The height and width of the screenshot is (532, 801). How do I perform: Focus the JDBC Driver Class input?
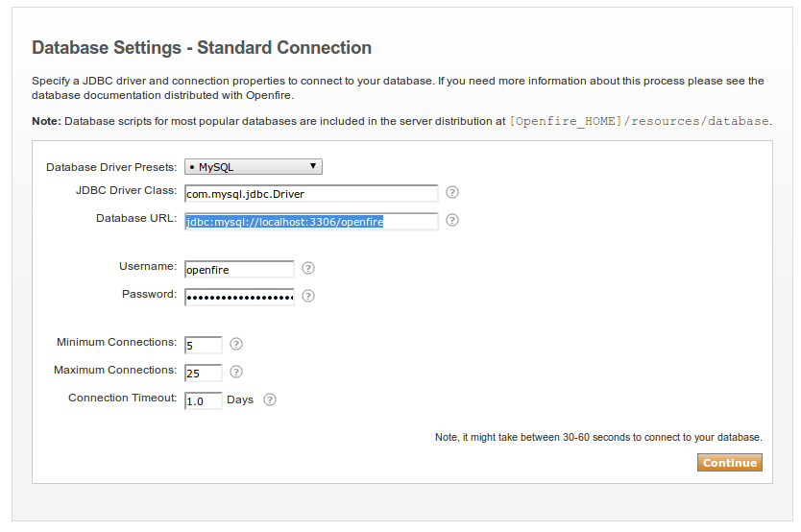pos(311,194)
